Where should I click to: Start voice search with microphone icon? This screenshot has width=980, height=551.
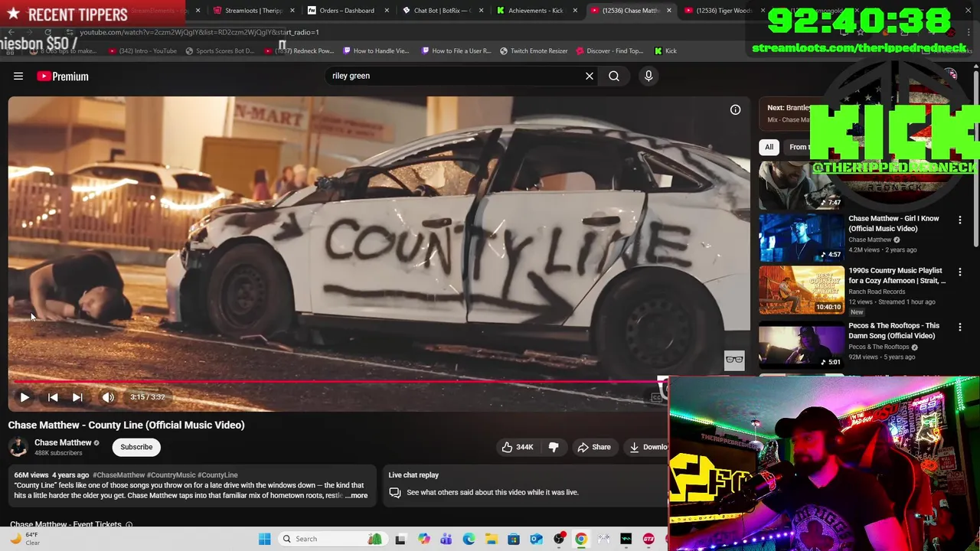[648, 76]
